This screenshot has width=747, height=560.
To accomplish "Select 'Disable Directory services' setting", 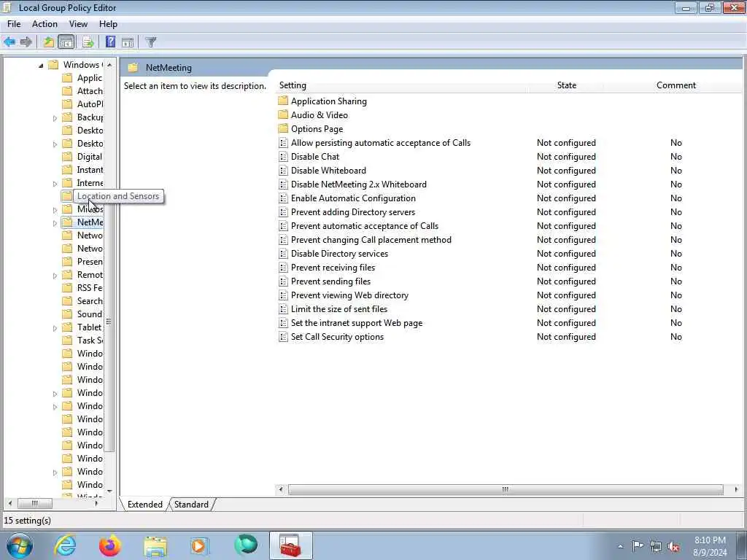I will pos(339,253).
